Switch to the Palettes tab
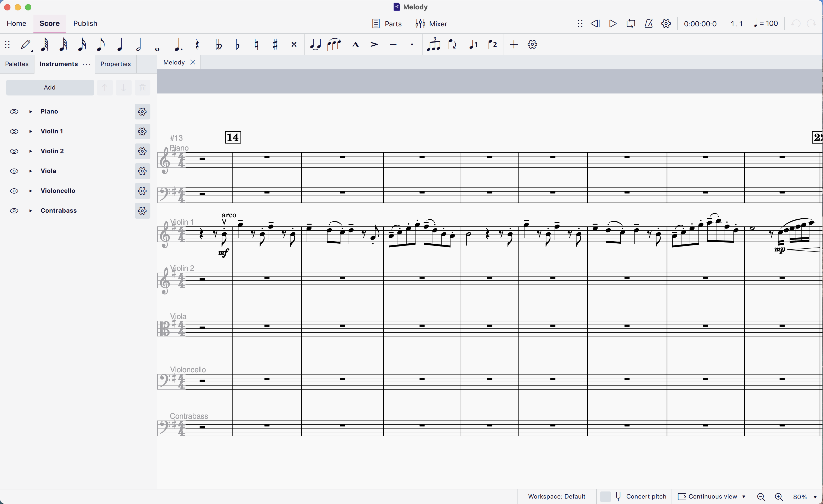Screen dimensions: 823x504 point(17,64)
